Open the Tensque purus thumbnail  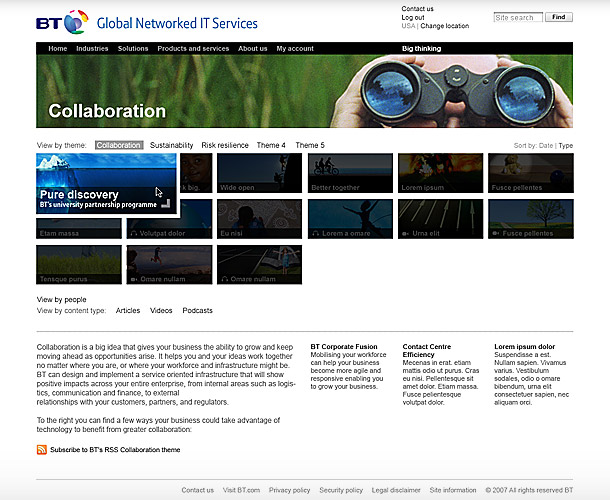(x=79, y=265)
